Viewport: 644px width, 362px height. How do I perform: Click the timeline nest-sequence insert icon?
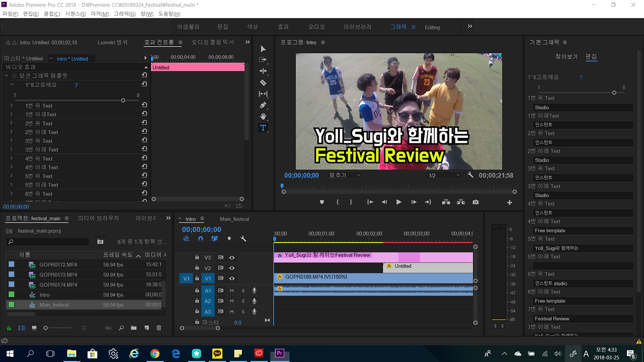coord(186,239)
